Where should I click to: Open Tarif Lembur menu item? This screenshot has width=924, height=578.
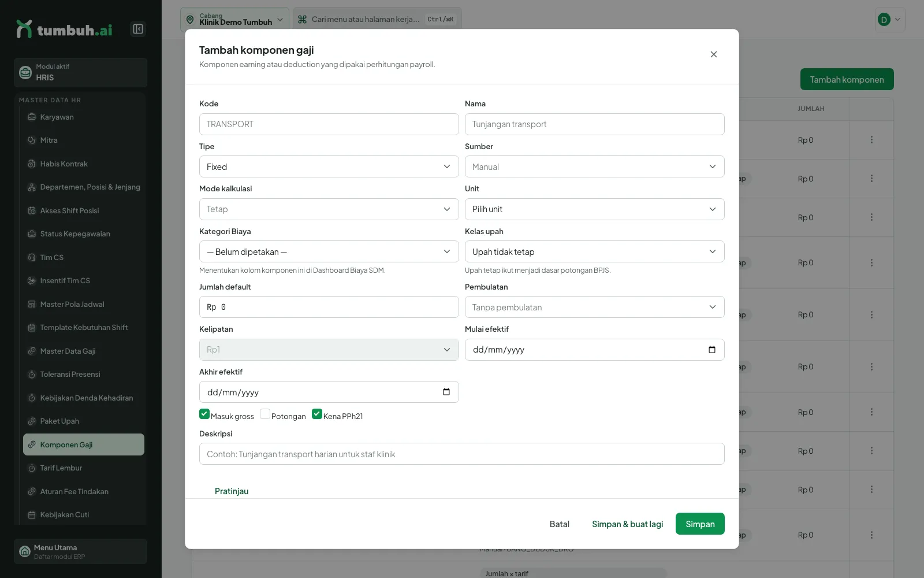(84, 468)
